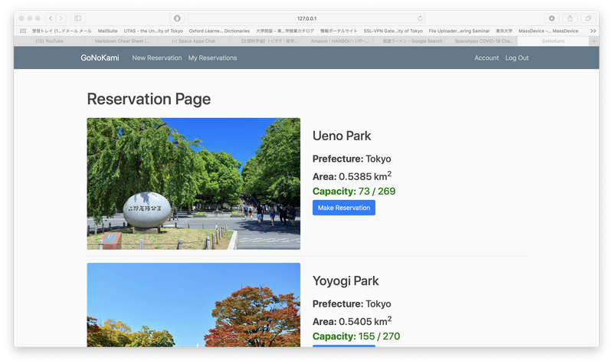Open New Reservation in the navbar
The width and height of the screenshot is (613, 364).
157,58
